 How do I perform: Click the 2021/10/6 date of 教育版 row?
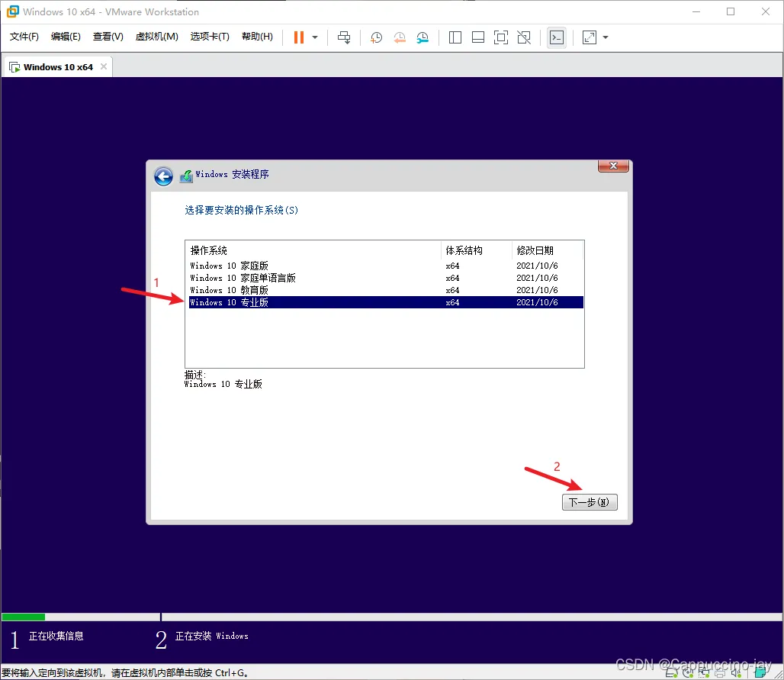click(x=537, y=290)
